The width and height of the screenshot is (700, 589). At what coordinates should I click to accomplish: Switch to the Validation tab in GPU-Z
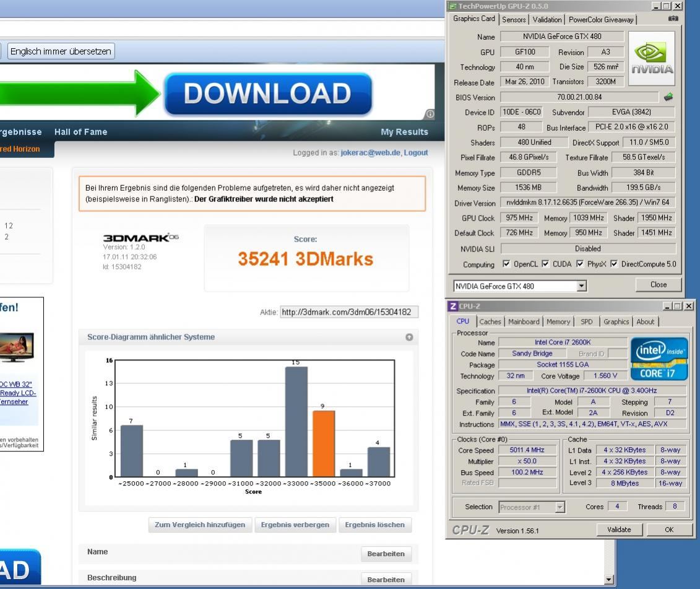(x=547, y=19)
